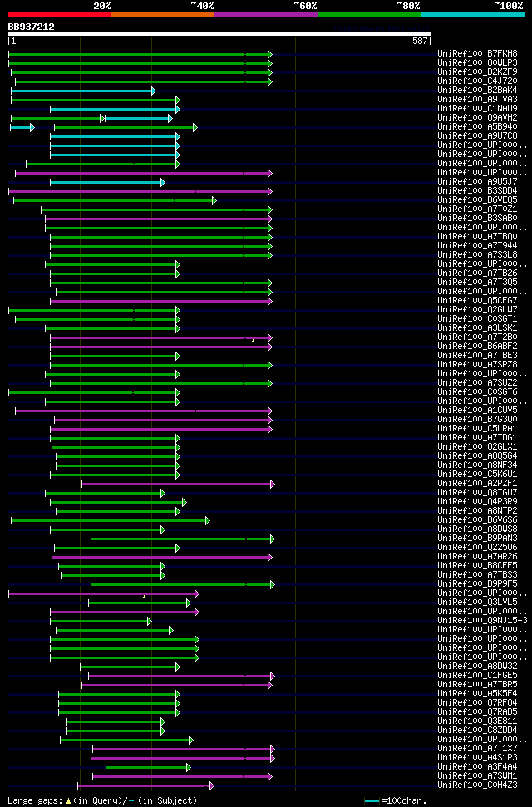Click the cyan segment in the Q9AVH2 row
532x807 pixels.
tap(138, 118)
